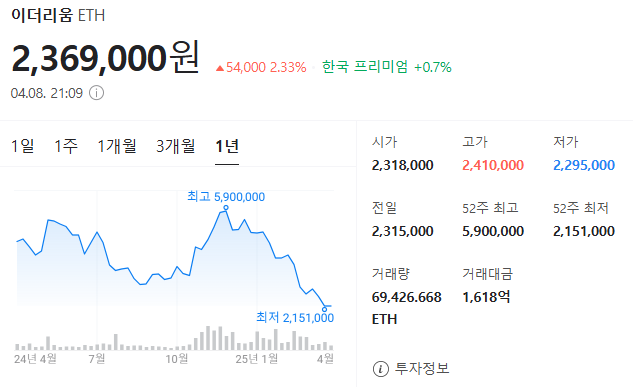
Task: Click the 10월 label on chart axis
Action: pyautogui.click(x=177, y=358)
